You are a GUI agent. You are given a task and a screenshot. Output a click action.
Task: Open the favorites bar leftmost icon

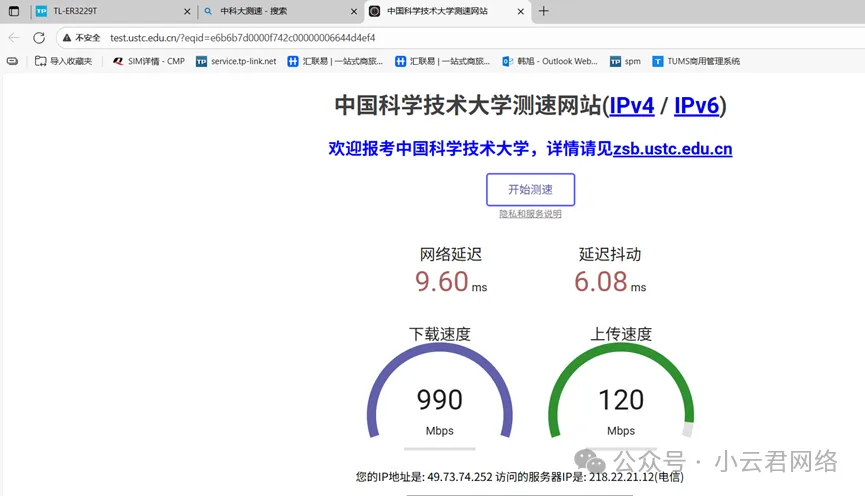13,61
